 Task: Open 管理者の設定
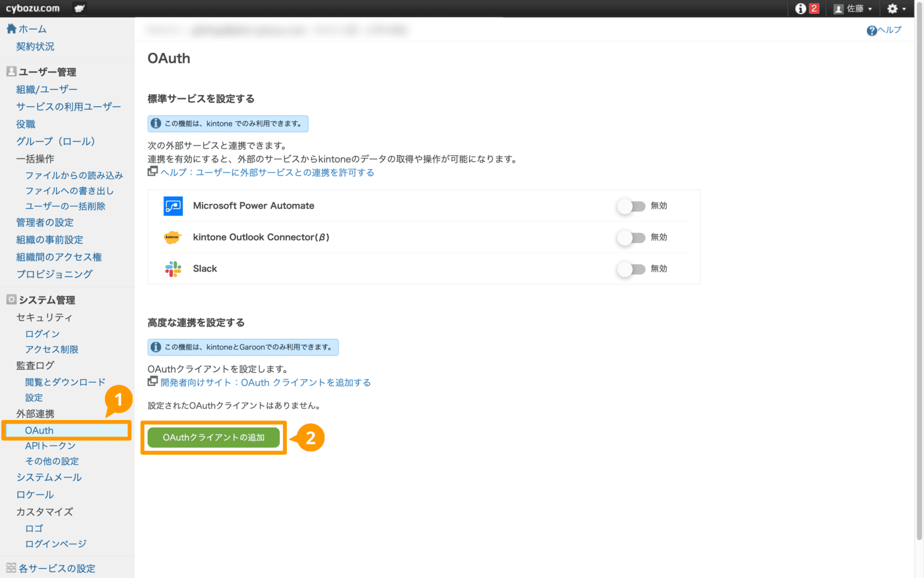[45, 223]
